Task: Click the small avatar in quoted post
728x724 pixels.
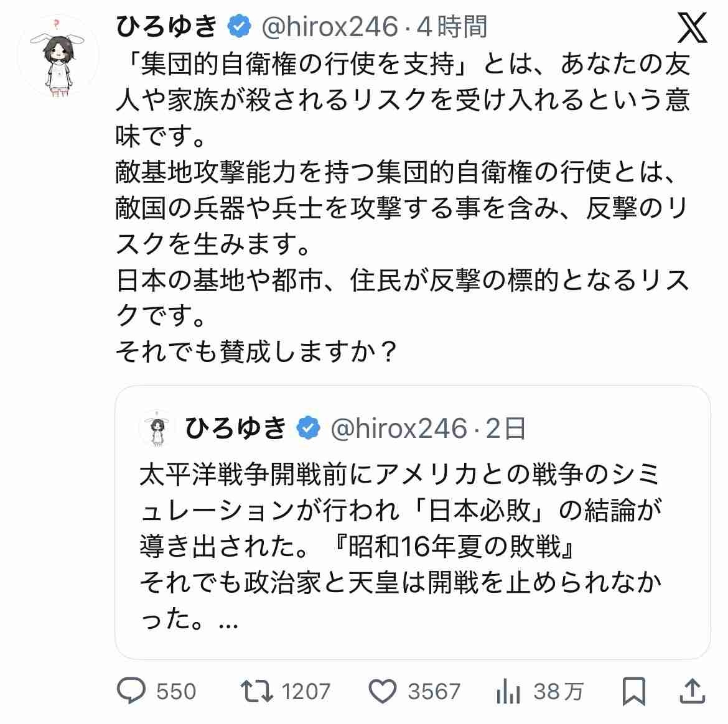Action: tap(156, 429)
